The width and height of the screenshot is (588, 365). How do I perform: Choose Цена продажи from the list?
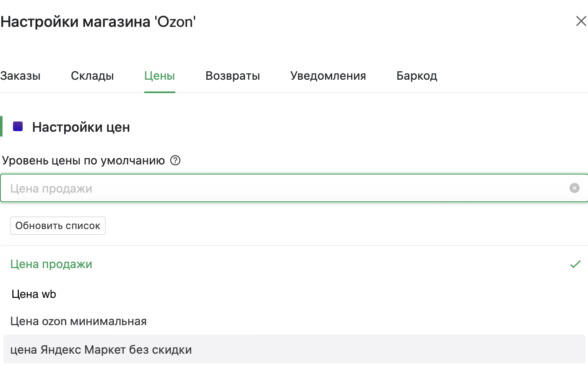[51, 264]
